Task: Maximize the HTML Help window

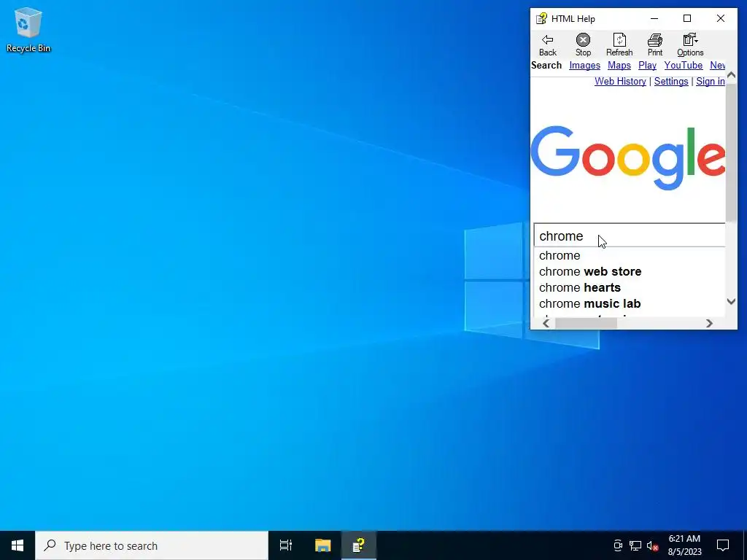Action: (x=687, y=18)
